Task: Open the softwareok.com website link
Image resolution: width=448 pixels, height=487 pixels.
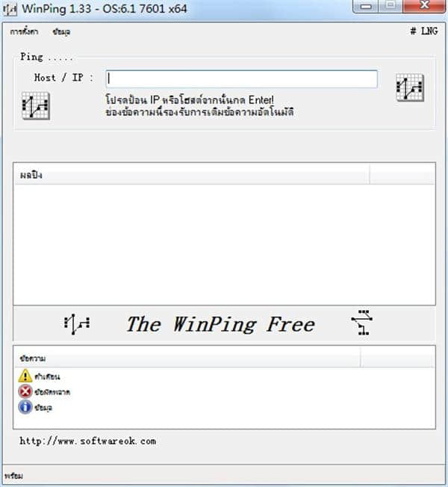Action: (x=88, y=441)
